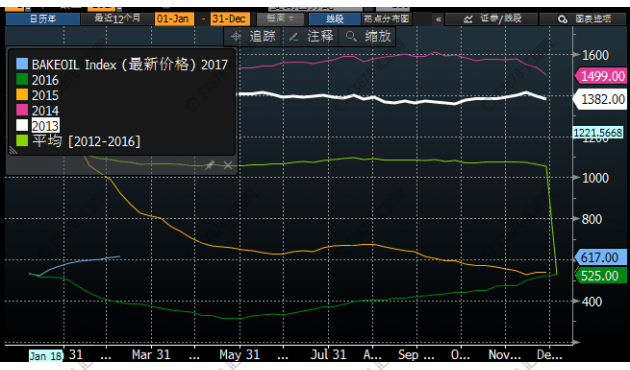Edit the 31-Dec end date field
The height and width of the screenshot is (370, 630).
[x=230, y=19]
